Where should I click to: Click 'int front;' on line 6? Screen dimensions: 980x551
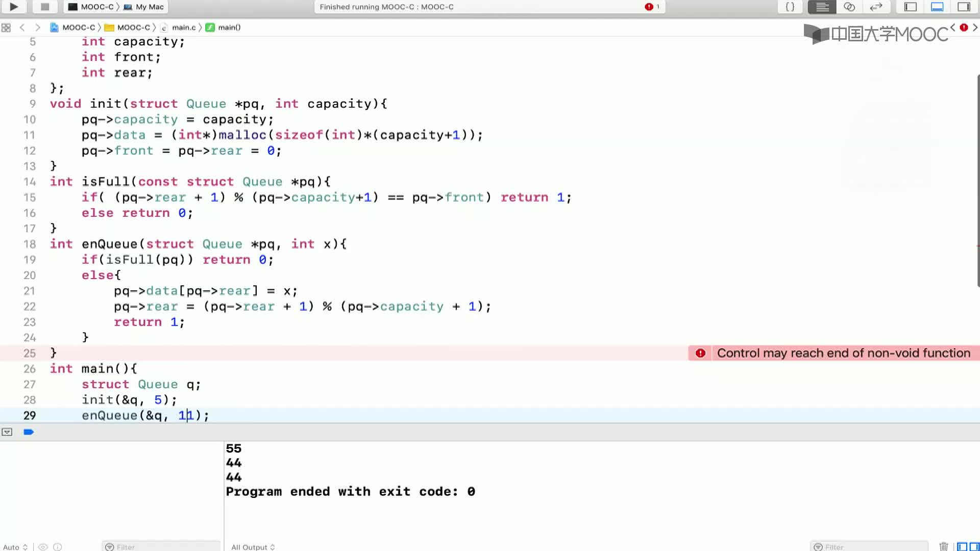point(121,57)
